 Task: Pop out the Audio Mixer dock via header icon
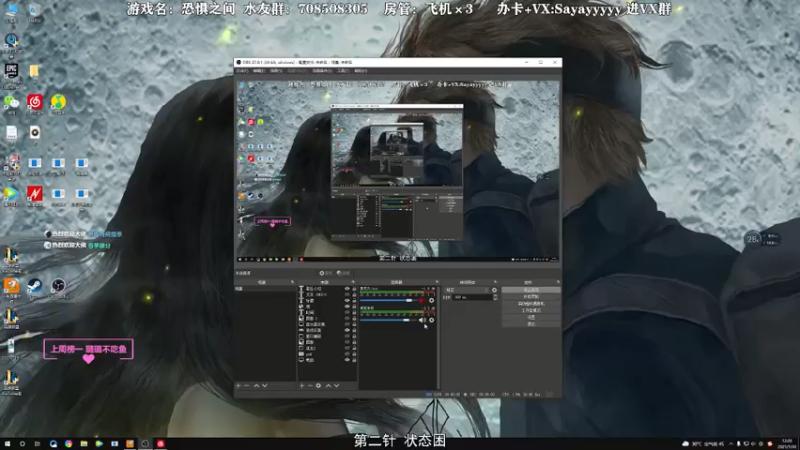click(x=437, y=282)
